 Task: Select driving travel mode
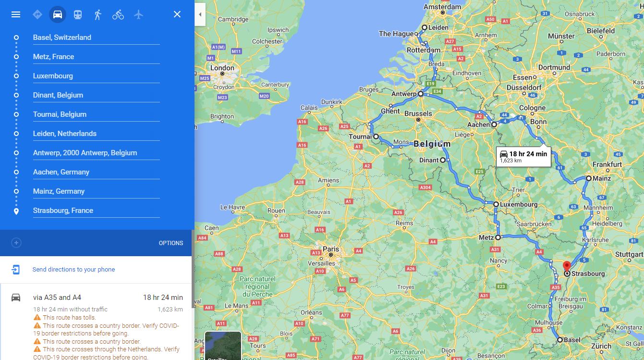[x=58, y=14]
